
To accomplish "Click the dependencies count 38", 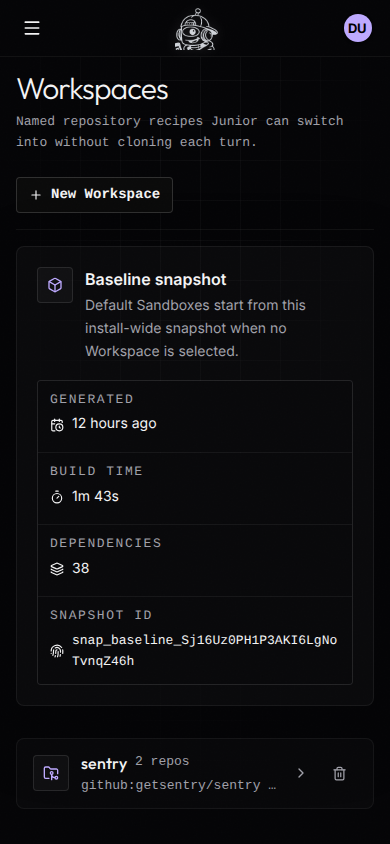I will [81, 568].
